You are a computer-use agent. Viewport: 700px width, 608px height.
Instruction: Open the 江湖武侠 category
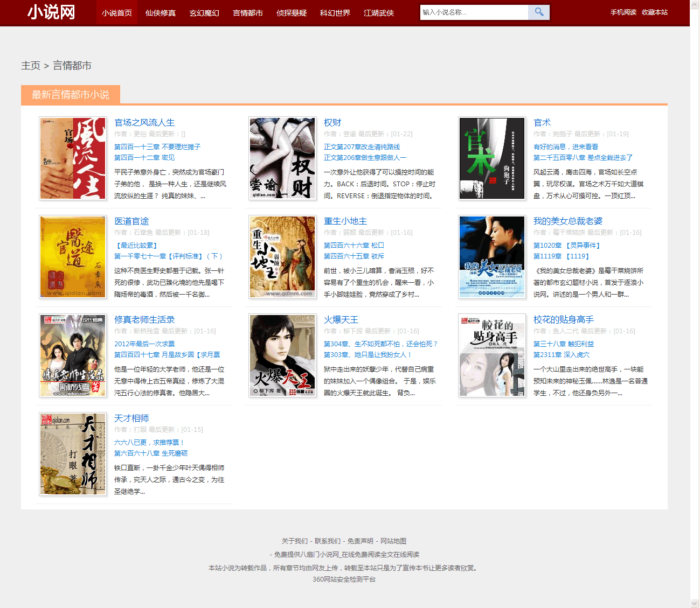click(x=378, y=13)
